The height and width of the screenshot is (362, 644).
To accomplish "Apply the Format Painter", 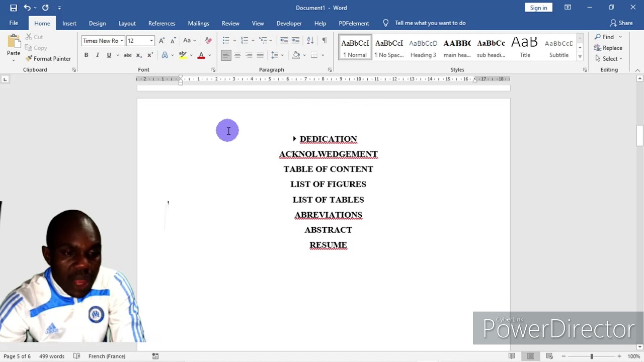I will pyautogui.click(x=48, y=59).
